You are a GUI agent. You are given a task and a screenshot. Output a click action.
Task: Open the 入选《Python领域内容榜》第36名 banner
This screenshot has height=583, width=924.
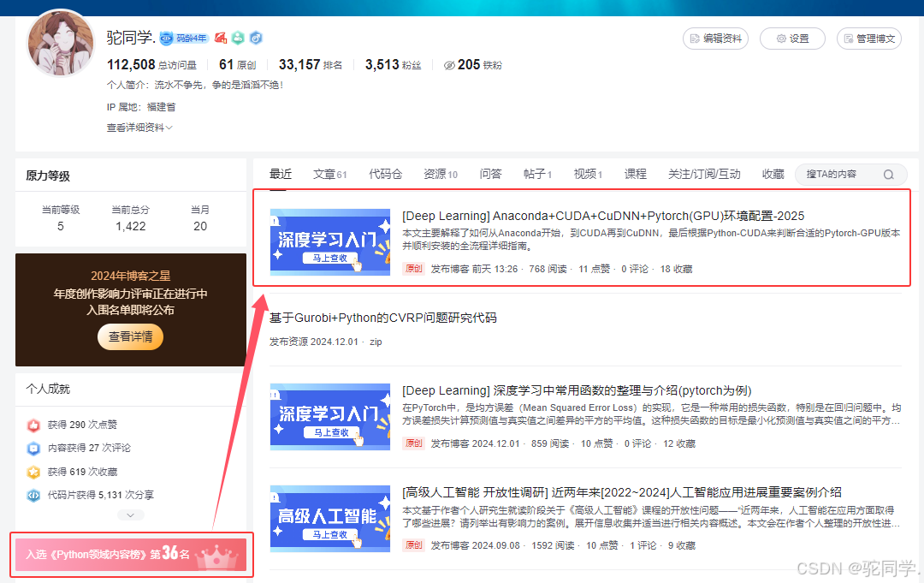coord(131,555)
